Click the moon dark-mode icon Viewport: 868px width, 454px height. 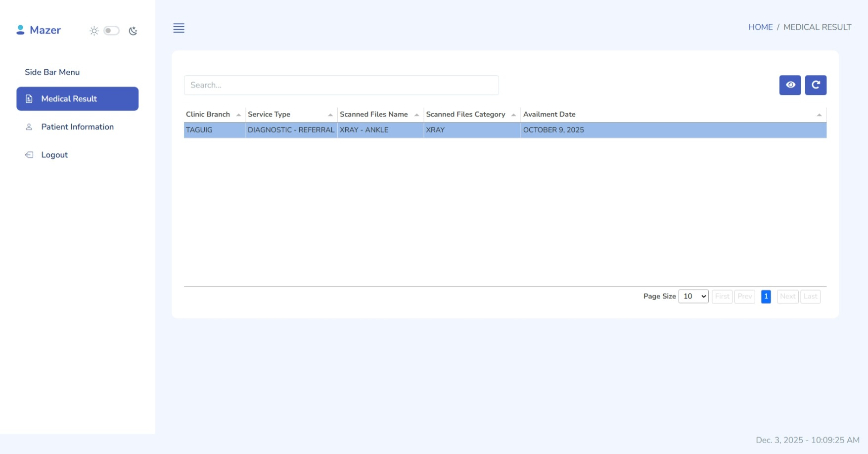(133, 31)
